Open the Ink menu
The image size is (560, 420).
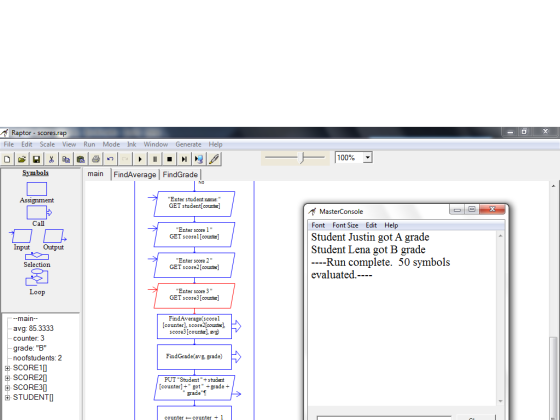131,144
